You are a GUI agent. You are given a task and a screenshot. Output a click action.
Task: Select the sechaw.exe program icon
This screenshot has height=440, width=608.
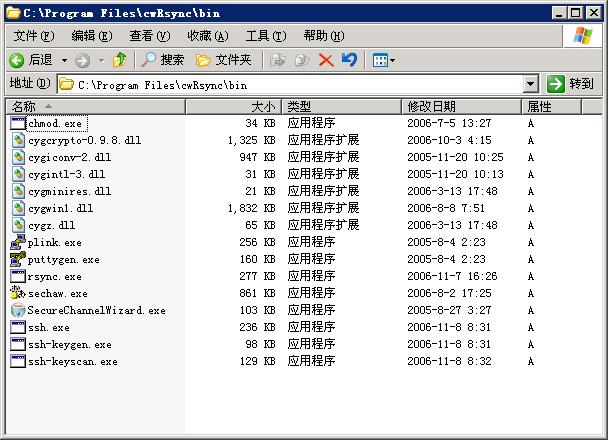pos(18,293)
